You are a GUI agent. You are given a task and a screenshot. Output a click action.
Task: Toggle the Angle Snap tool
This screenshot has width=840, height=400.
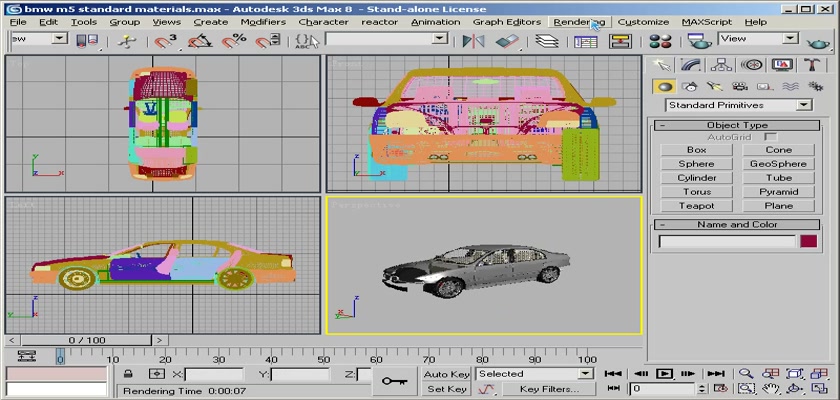pos(199,41)
